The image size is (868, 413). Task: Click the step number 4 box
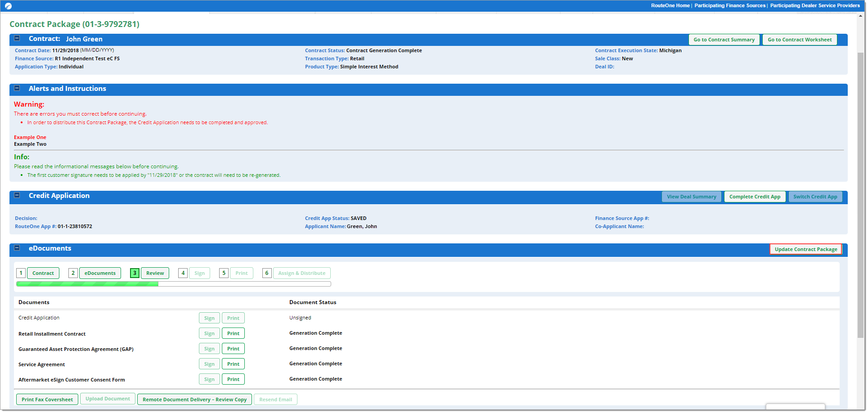pyautogui.click(x=183, y=273)
